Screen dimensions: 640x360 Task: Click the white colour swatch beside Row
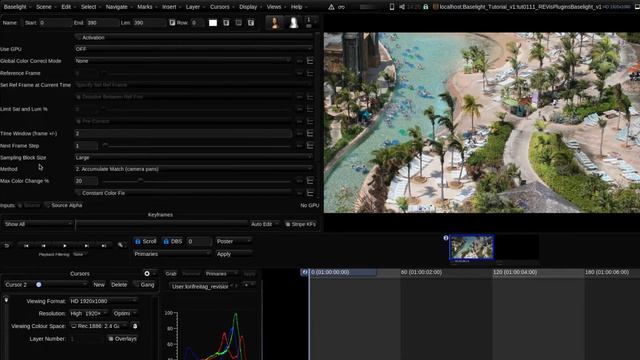[x=213, y=23]
